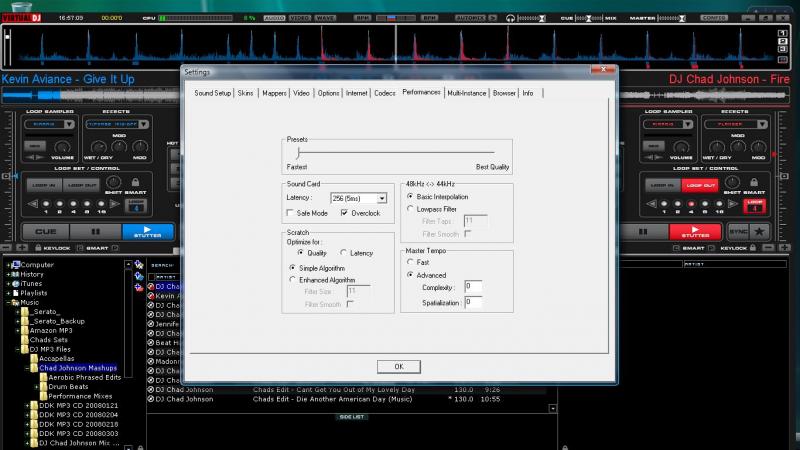Click right deck pitch minus button

coord(769,248)
